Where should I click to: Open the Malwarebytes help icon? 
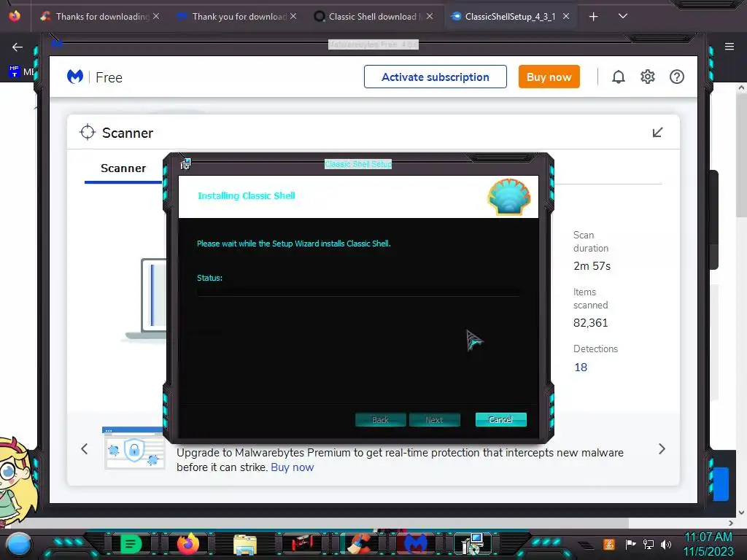pos(676,77)
